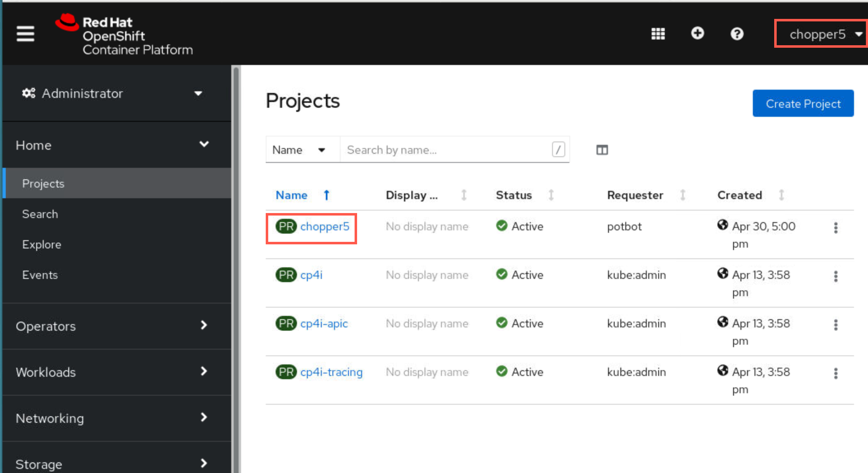This screenshot has width=868, height=473.
Task: Click the PR badge beside chopper5
Action: (x=286, y=226)
